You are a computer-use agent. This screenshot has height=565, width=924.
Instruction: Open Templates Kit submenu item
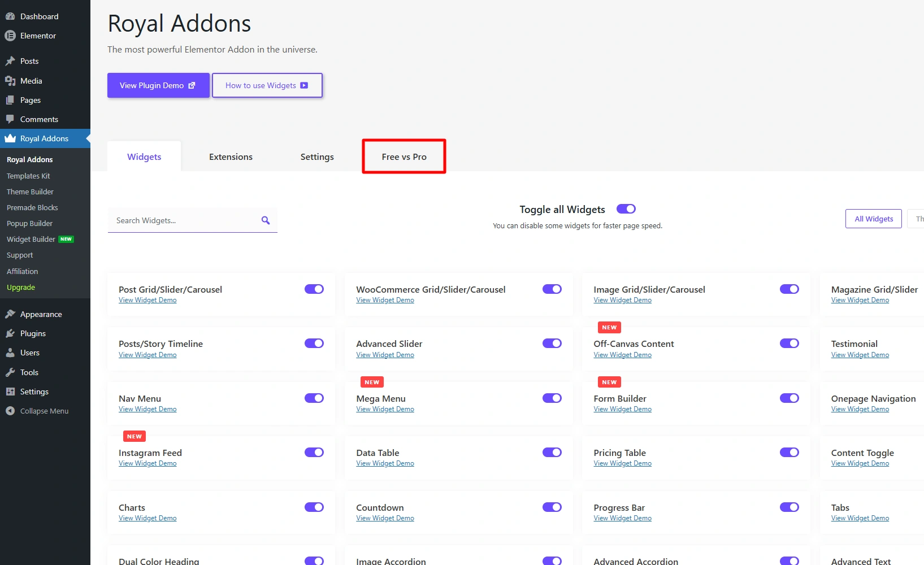point(28,176)
